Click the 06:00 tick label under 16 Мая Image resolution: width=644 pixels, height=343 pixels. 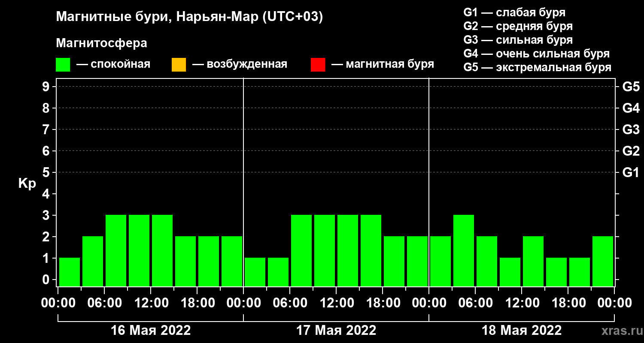(x=104, y=303)
